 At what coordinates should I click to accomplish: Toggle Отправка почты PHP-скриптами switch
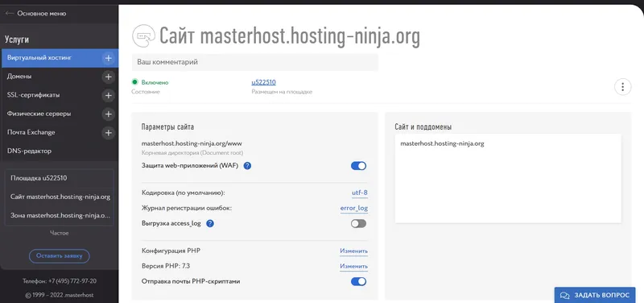358,281
